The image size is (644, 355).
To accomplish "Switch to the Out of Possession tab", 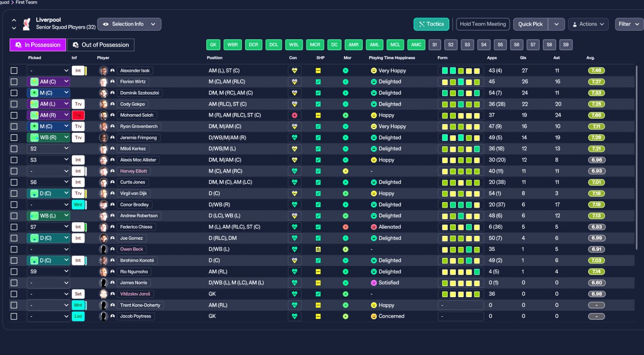I will click(x=101, y=45).
